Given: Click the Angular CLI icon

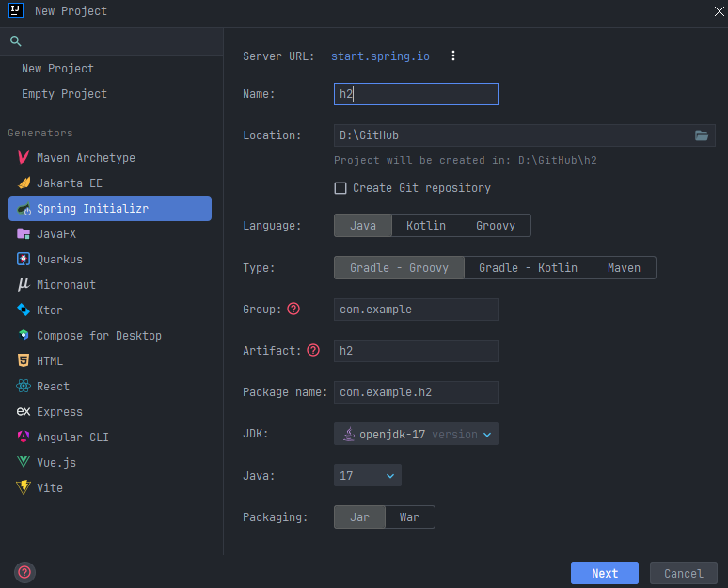Looking at the screenshot, I should [x=24, y=437].
